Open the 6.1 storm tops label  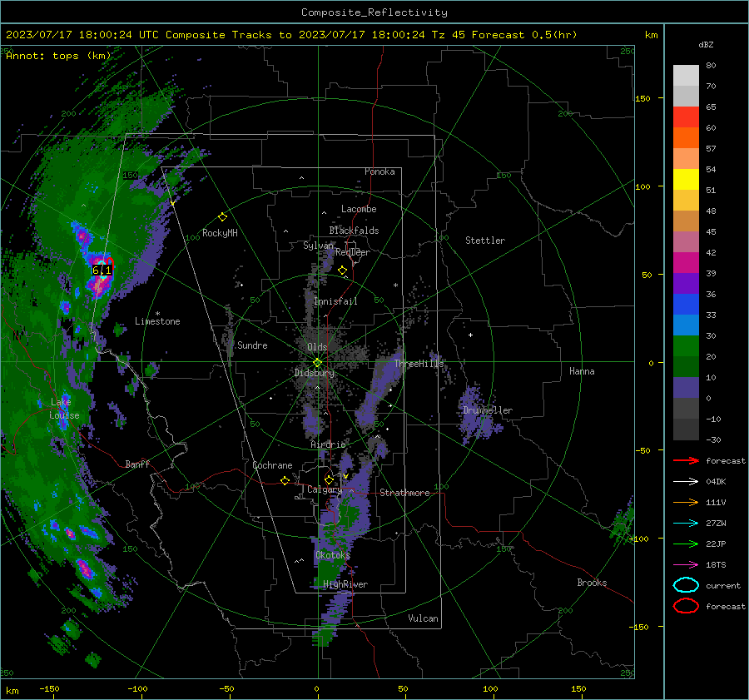[102, 271]
